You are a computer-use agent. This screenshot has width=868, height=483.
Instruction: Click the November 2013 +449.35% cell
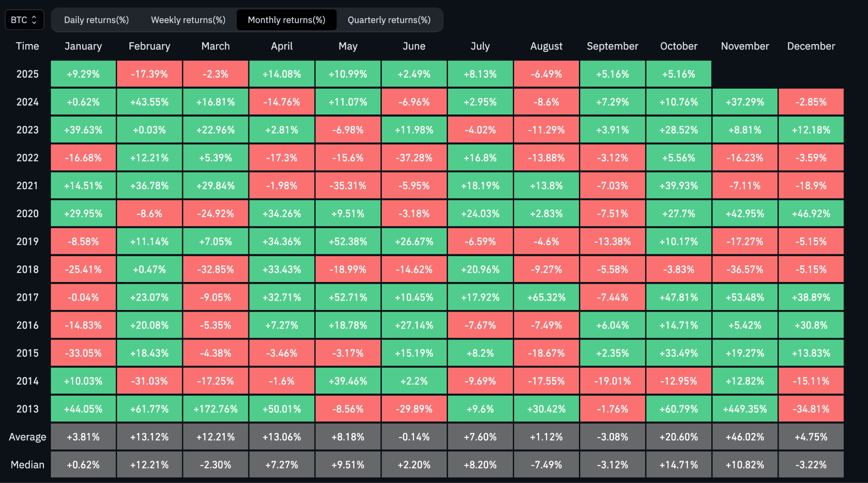click(x=745, y=409)
